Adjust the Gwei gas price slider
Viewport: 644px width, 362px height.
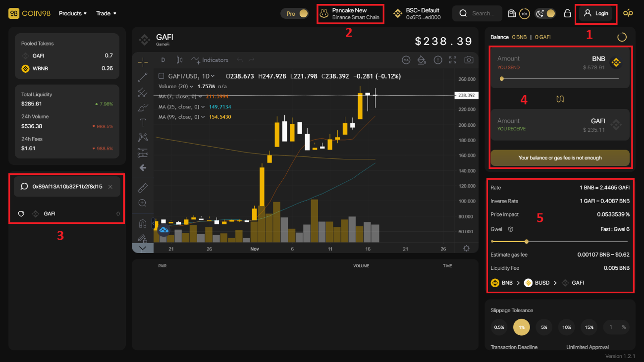click(526, 242)
